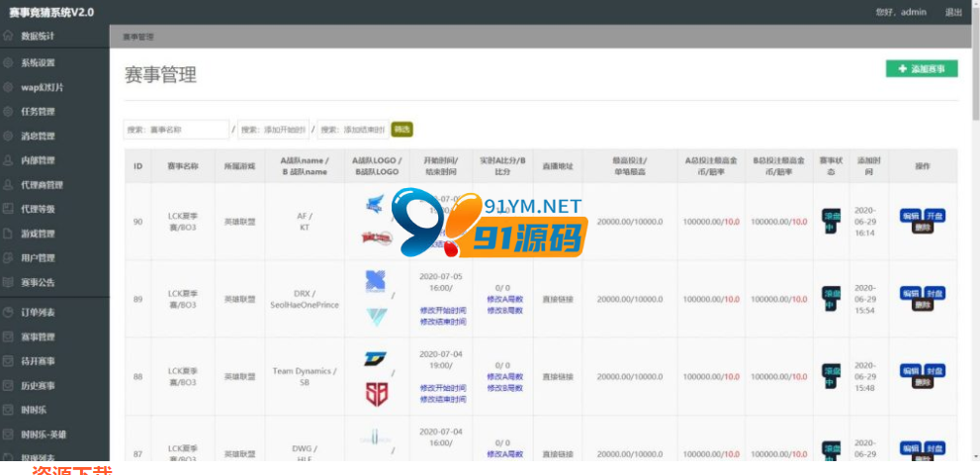Click the DRX team logo in row 89

coord(376,282)
